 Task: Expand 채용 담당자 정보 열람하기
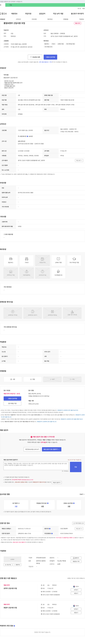click(x=52, y=449)
